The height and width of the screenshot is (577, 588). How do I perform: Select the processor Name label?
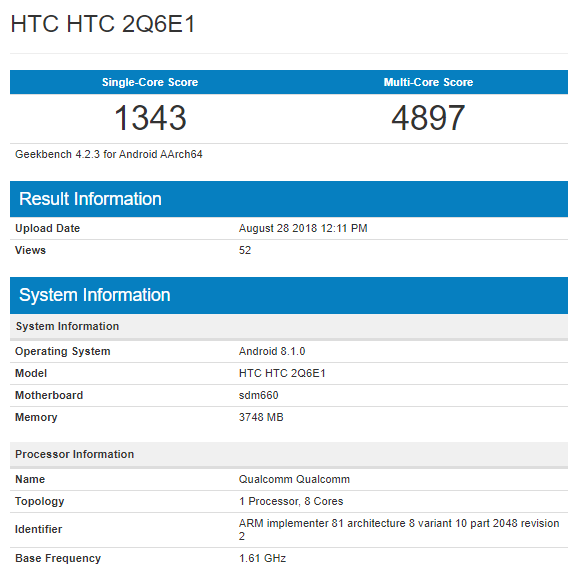[30, 479]
